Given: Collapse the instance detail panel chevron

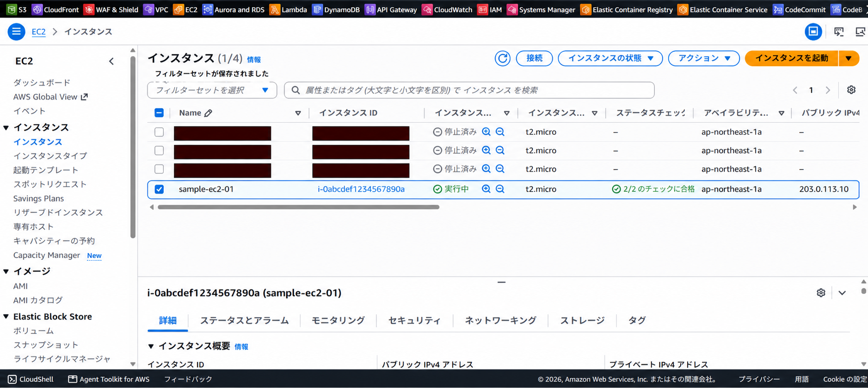Looking at the screenshot, I should click(x=842, y=293).
